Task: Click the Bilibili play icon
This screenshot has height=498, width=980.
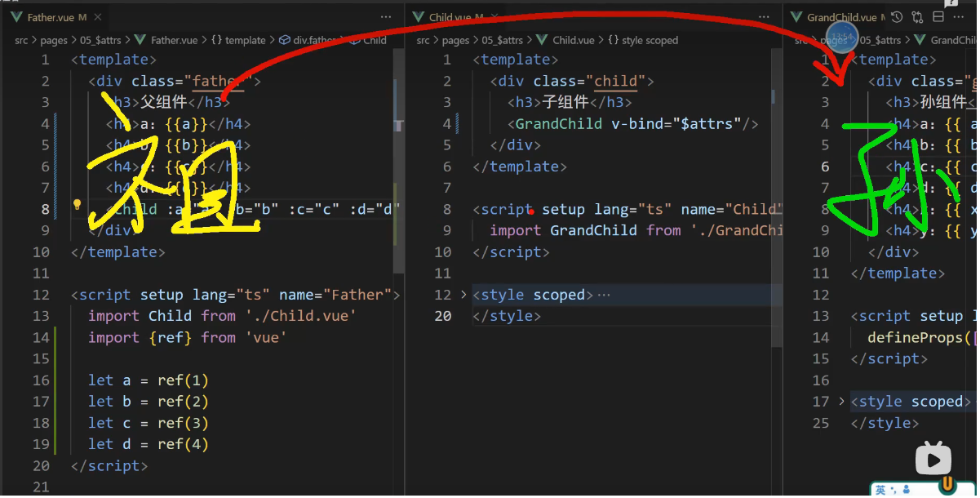Action: [933, 460]
